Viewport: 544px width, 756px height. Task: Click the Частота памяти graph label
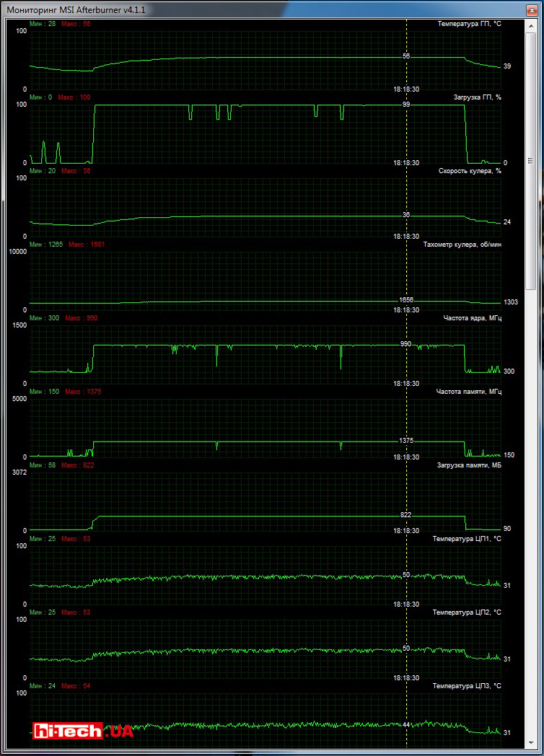point(468,392)
